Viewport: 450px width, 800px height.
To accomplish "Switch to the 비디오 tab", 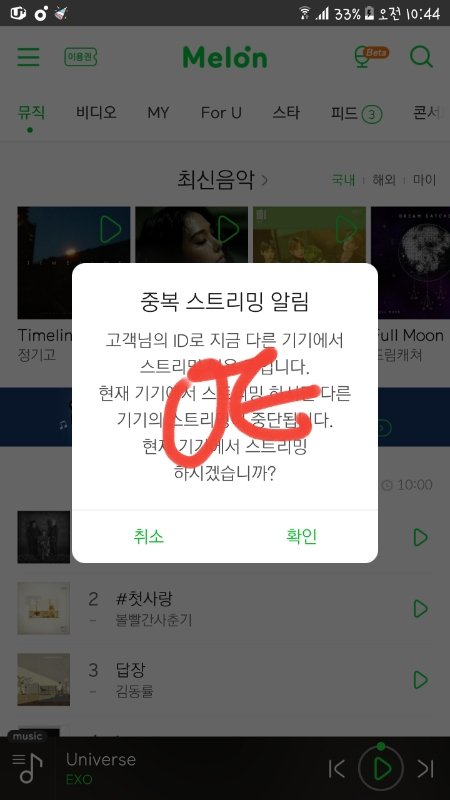I will [x=96, y=112].
